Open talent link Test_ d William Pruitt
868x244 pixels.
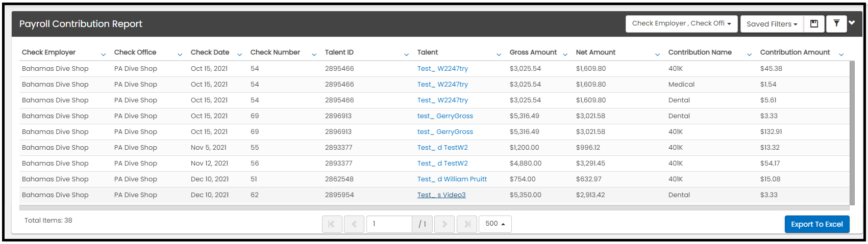click(x=452, y=179)
